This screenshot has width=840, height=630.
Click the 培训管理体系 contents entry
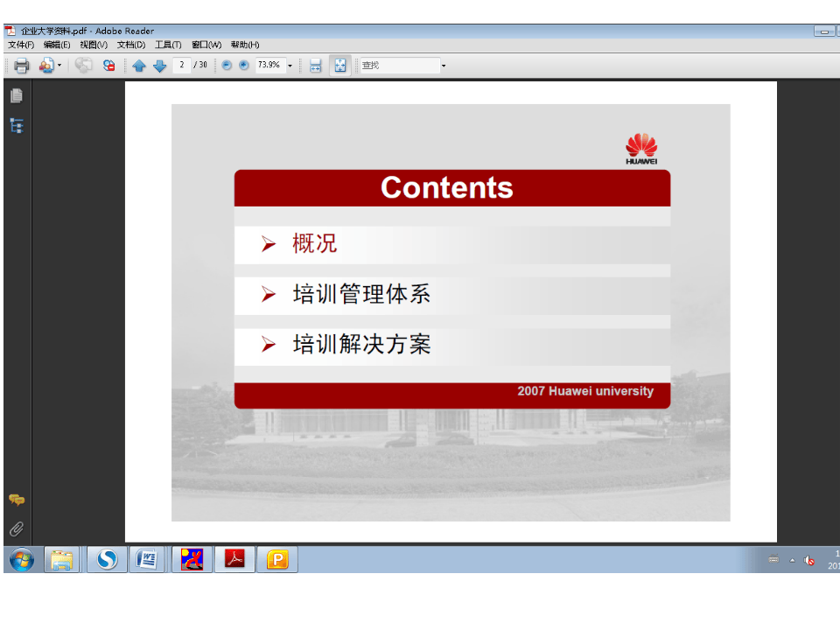point(361,294)
